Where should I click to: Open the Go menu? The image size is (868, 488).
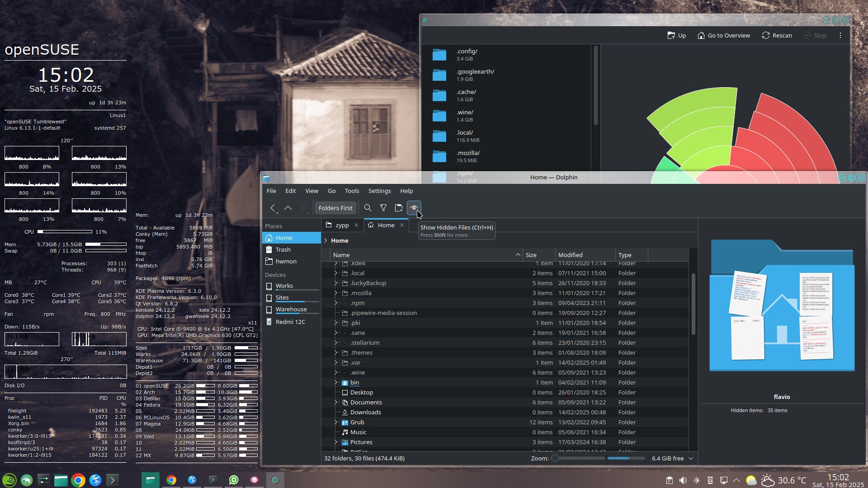(x=331, y=191)
